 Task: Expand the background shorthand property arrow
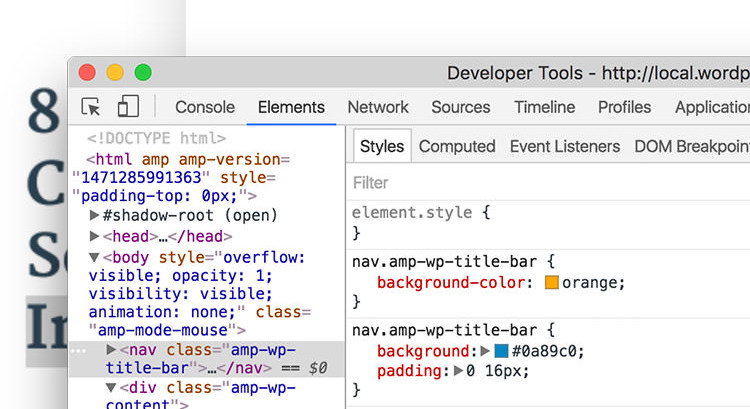[485, 351]
